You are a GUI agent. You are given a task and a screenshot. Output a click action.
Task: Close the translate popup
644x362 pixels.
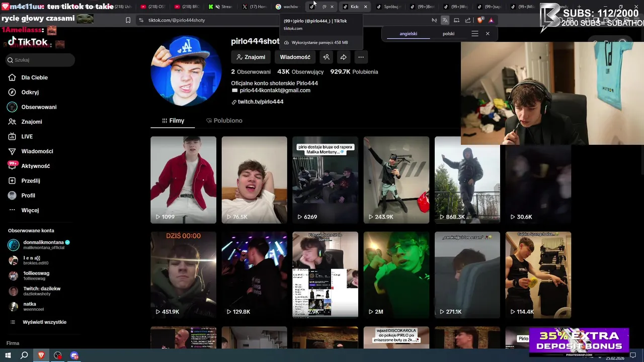pos(487,34)
